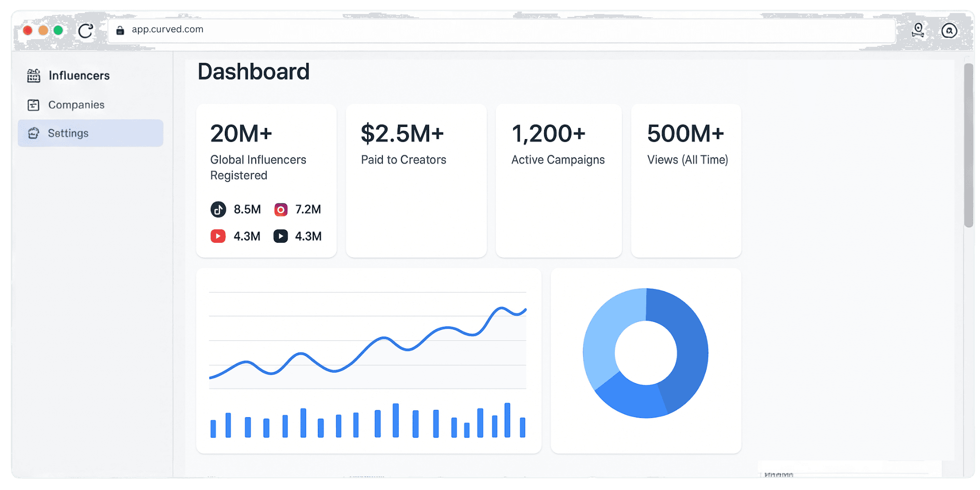
Task: Open the 1,200+ Active Campaigns card
Action: (558, 181)
